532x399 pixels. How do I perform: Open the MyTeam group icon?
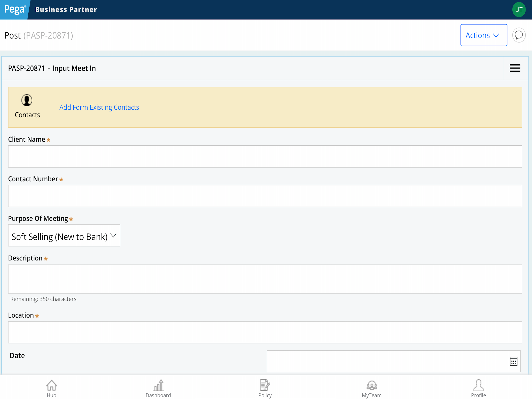(372, 385)
